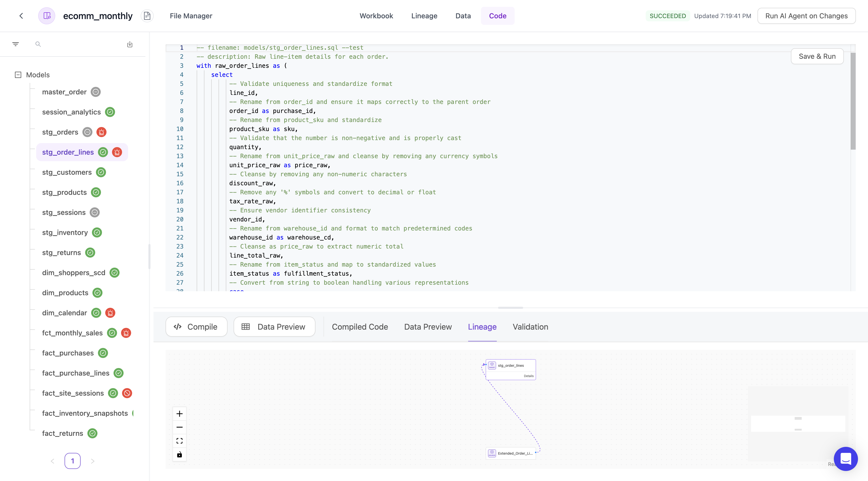Click the search icon above the model list

coord(38,44)
